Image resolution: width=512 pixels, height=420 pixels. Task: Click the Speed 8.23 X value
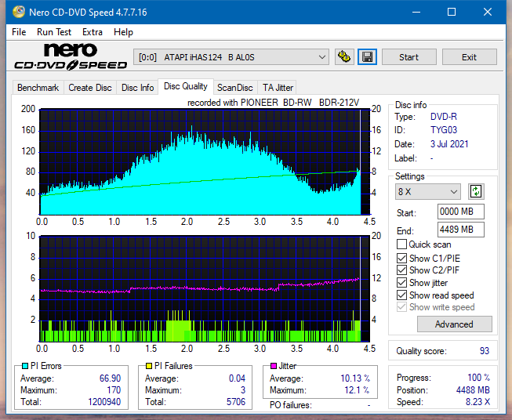[x=478, y=402]
